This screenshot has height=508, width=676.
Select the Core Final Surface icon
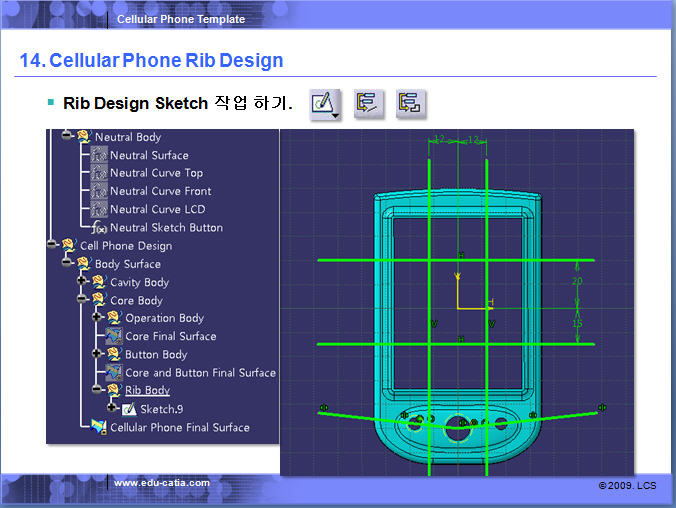[114, 336]
